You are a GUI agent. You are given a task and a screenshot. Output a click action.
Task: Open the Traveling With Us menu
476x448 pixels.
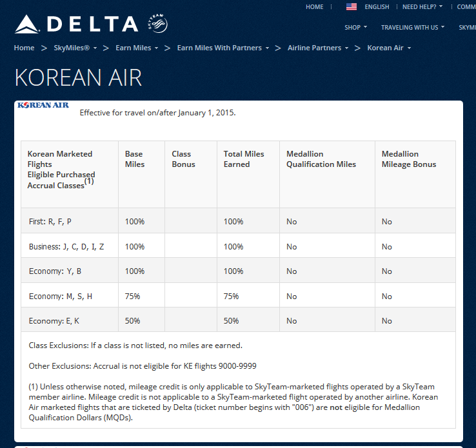point(412,28)
